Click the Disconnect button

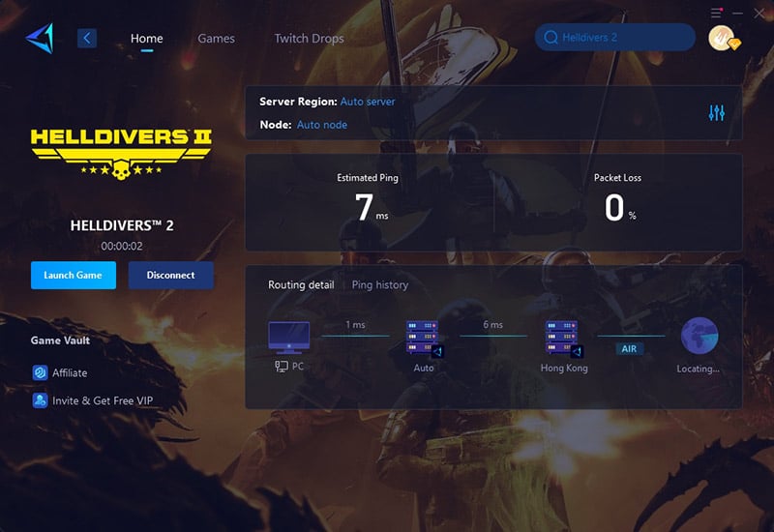click(171, 275)
